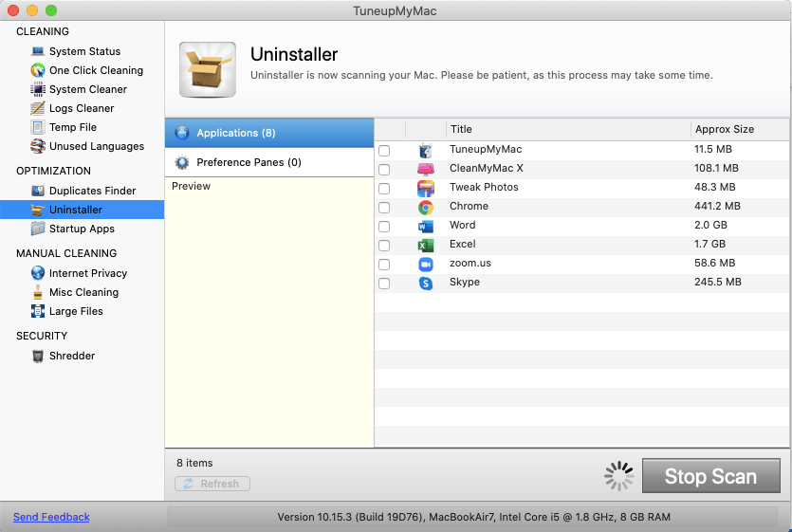Click the Word app icon
The width and height of the screenshot is (792, 532).
click(x=426, y=227)
